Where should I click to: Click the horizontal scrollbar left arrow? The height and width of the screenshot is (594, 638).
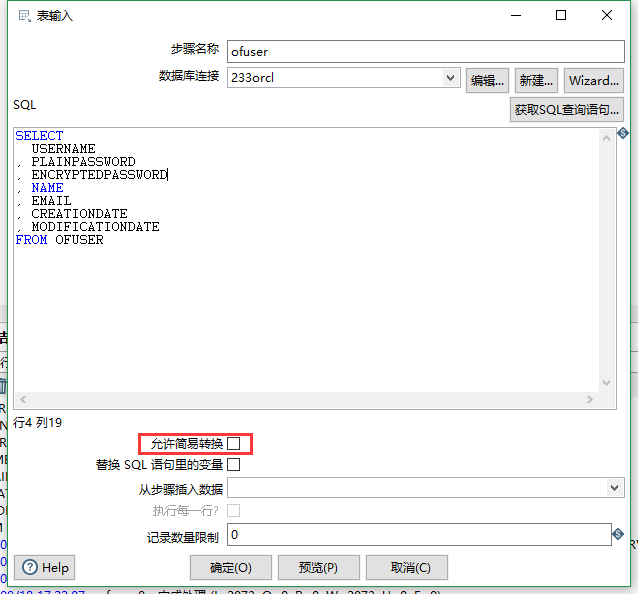coord(23,400)
